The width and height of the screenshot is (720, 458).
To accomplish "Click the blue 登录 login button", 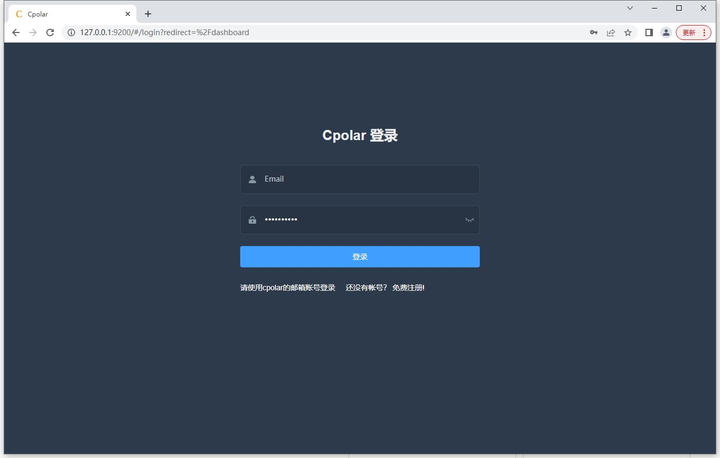I will point(360,257).
